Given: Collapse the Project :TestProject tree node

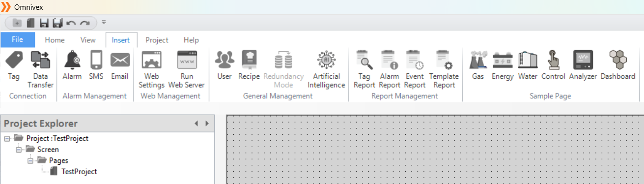Looking at the screenshot, I should tap(7, 138).
